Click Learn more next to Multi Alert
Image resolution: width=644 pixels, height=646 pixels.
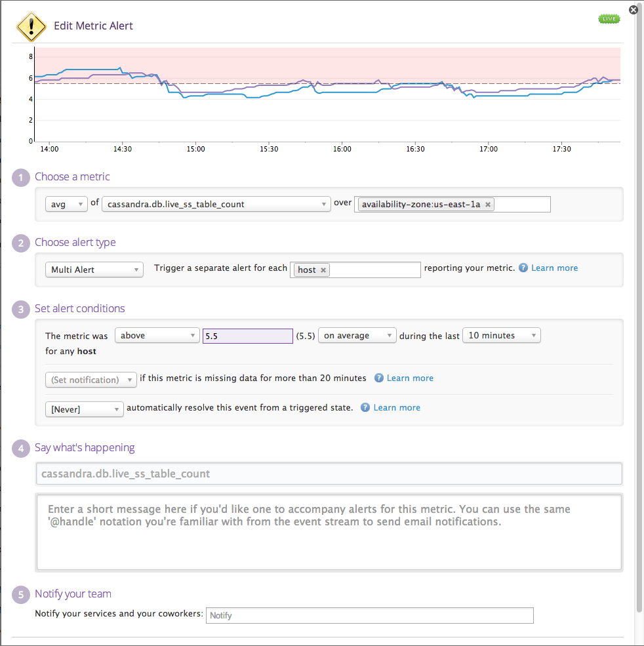[554, 268]
